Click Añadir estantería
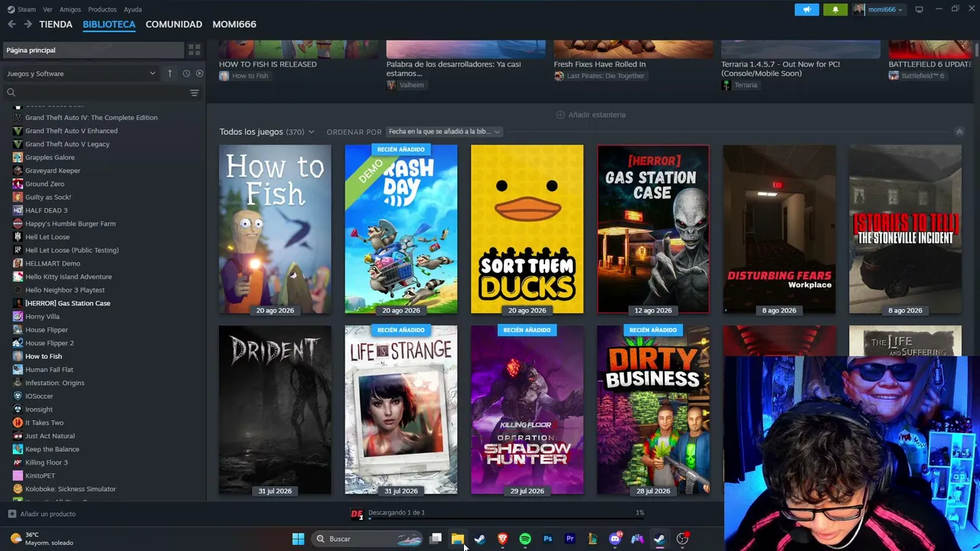Image resolution: width=980 pixels, height=551 pixels. point(591,115)
